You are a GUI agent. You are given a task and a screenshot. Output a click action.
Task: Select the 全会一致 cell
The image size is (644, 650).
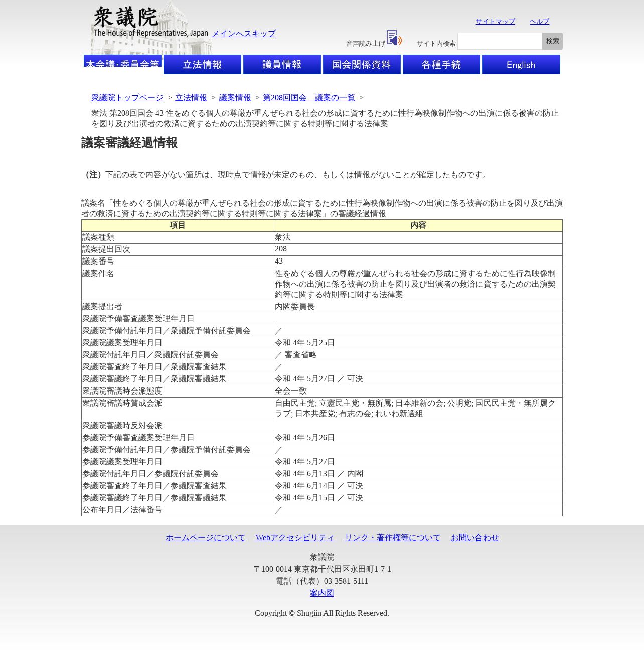click(418, 391)
